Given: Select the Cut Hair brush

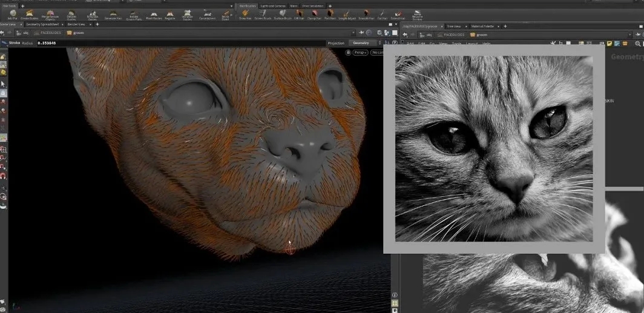Looking at the screenshot, I should [381, 14].
